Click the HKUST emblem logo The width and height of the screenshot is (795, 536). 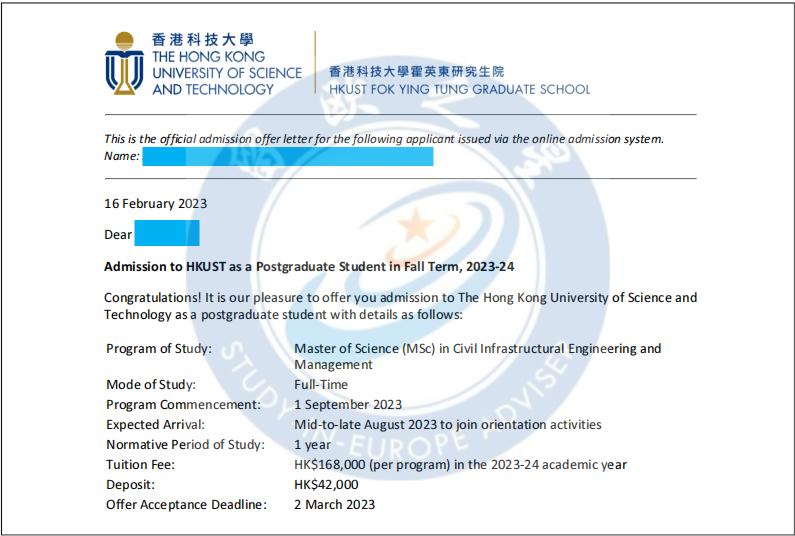124,63
